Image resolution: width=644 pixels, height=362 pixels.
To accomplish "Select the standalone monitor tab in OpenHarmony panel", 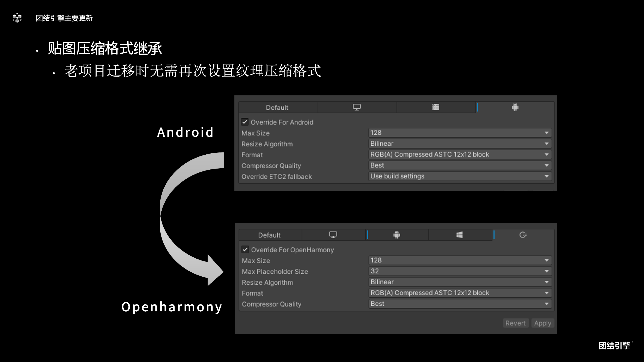I will point(333,235).
